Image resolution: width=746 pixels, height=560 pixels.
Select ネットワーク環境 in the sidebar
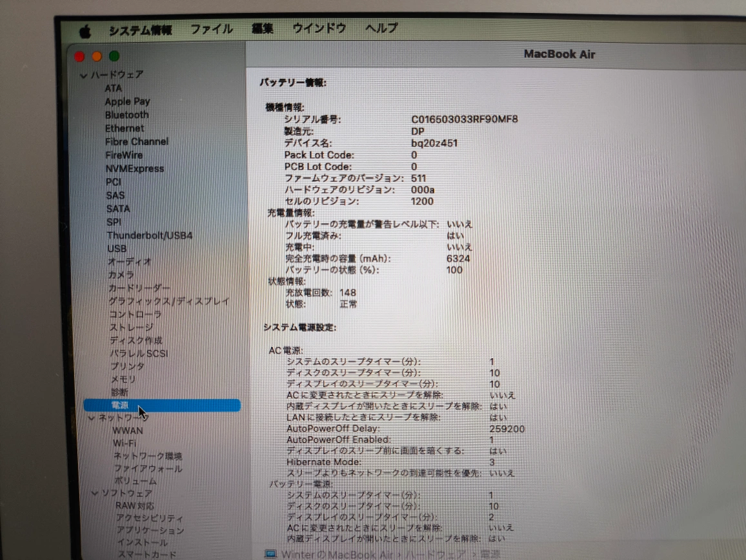tap(148, 456)
